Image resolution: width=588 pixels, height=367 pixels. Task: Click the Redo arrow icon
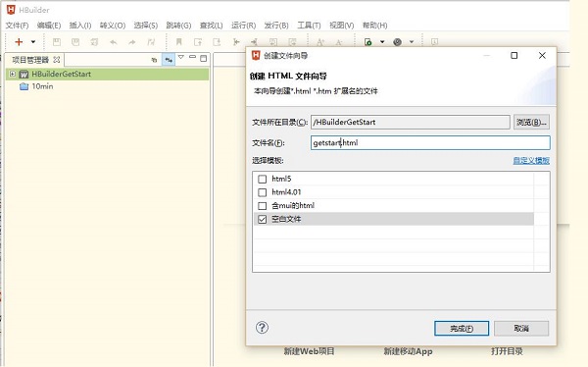coord(132,42)
